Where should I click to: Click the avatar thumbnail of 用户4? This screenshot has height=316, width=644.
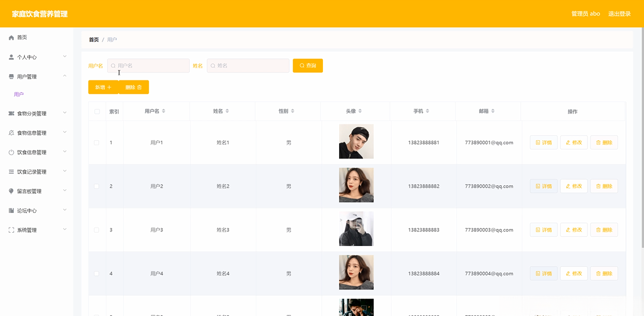(356, 273)
